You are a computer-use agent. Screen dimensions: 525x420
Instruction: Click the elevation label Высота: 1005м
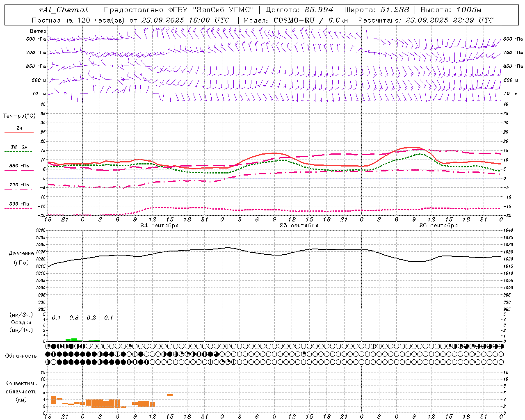tap(451, 10)
